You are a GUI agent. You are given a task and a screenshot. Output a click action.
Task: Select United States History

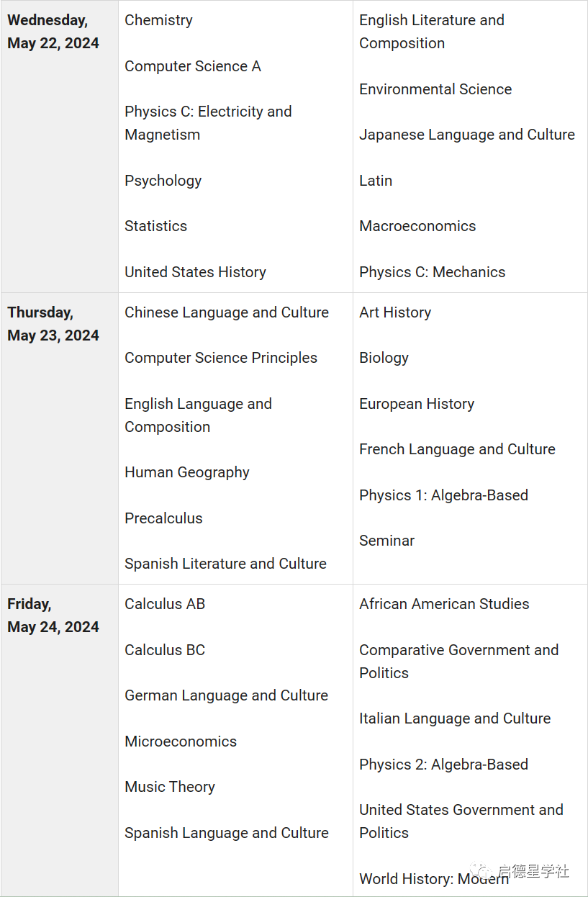click(195, 272)
